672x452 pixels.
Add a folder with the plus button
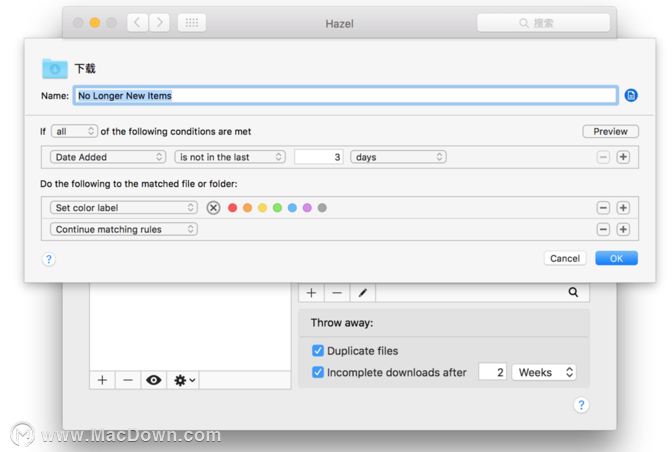(x=102, y=380)
